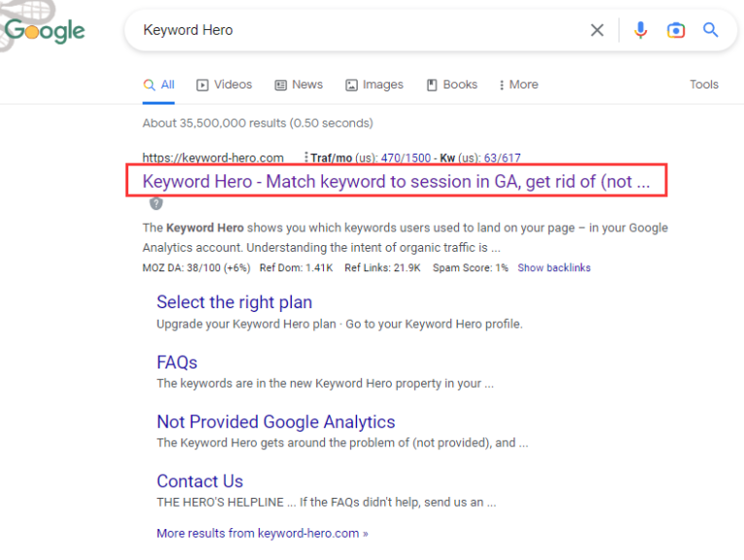The height and width of the screenshot is (560, 744).
Task: Open the Tools filter menu
Action: pyautogui.click(x=704, y=85)
